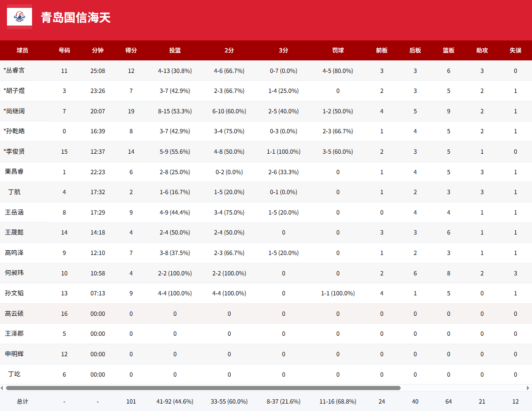Screen dimensions: 532x411
Task: Click the 投篮 column header
Action: 175,50
